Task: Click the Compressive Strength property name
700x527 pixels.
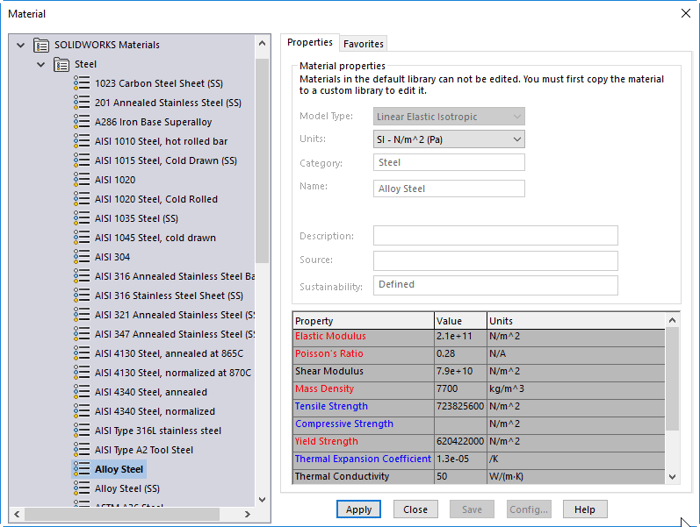Action: pos(344,424)
